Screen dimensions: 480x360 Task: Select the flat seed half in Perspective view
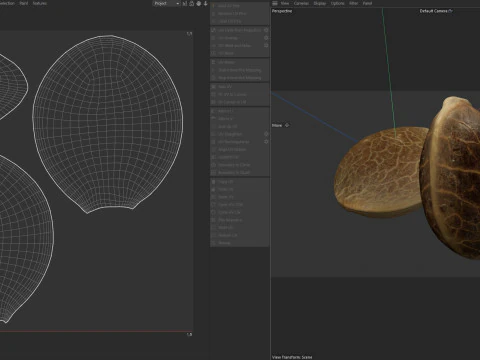pos(378,172)
